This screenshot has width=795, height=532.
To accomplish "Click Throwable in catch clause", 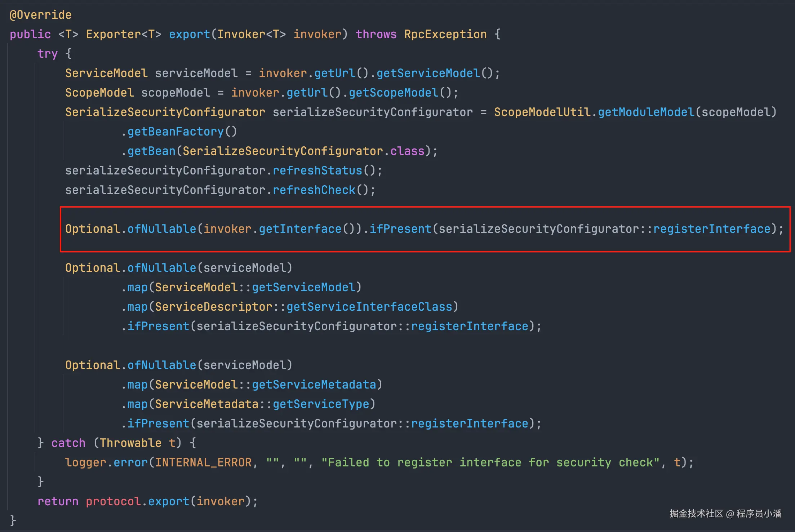I will pyautogui.click(x=130, y=443).
